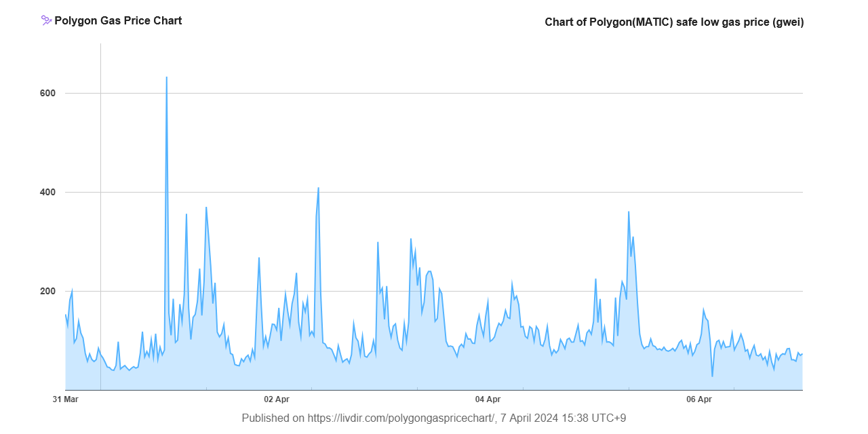Click the lowest dip near 06 Apr
Image resolution: width=868 pixels, height=434 pixels.
coord(712,374)
